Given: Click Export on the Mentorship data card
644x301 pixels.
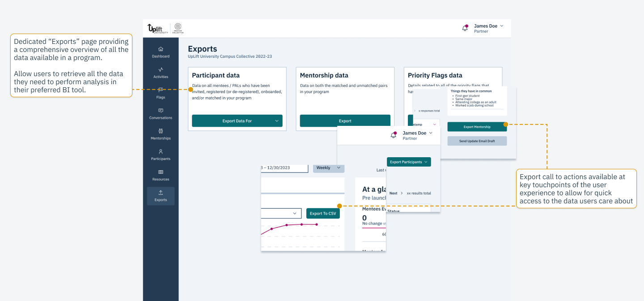Looking at the screenshot, I should [x=345, y=120].
